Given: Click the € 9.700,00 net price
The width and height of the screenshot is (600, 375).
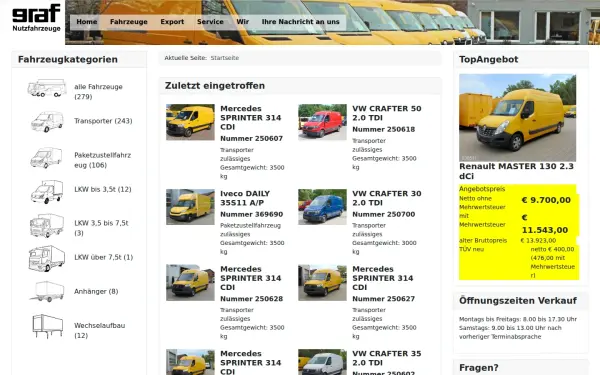Looking at the screenshot, I should (546, 200).
